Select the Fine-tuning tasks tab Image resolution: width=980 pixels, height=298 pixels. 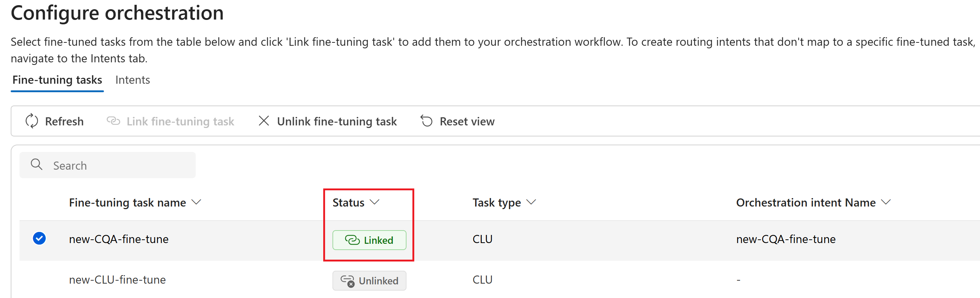[x=57, y=80]
